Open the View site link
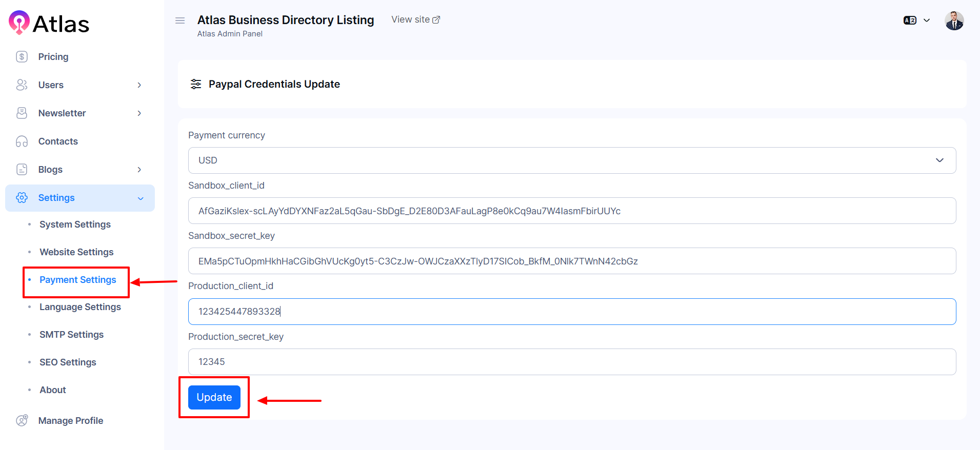 tap(415, 19)
